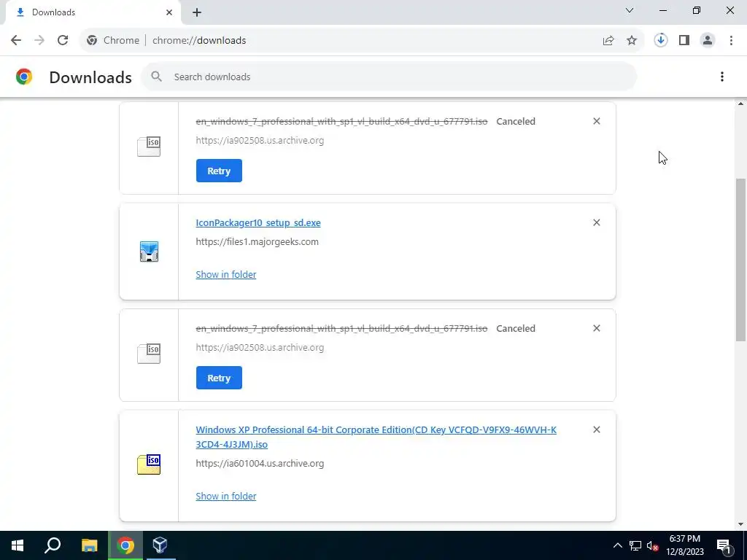Open a new tab with plus button

click(x=197, y=12)
